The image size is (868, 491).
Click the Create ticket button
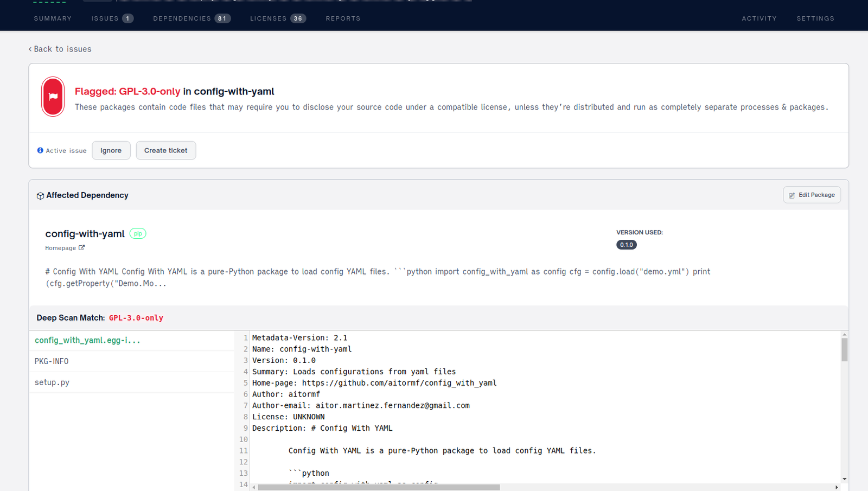(165, 150)
